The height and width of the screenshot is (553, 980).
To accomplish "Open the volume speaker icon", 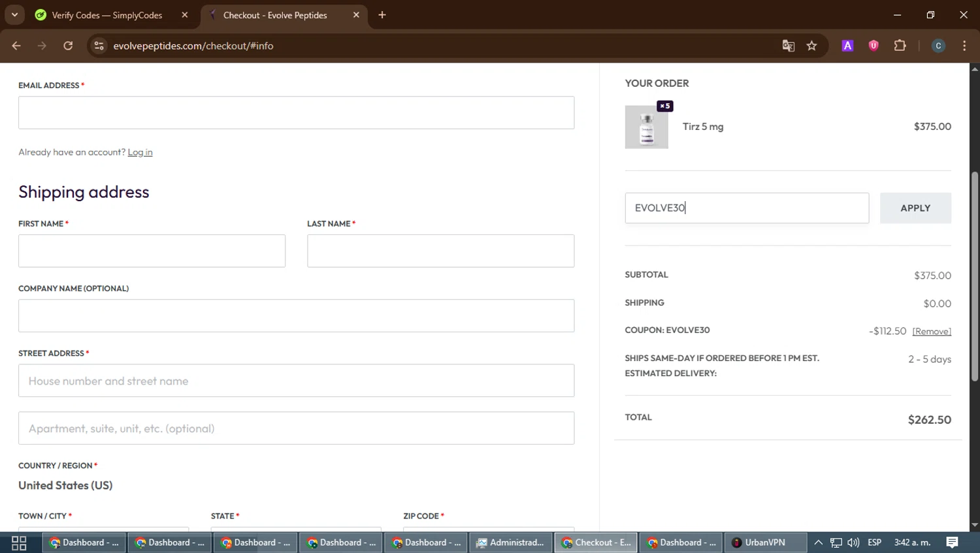I will point(853,543).
